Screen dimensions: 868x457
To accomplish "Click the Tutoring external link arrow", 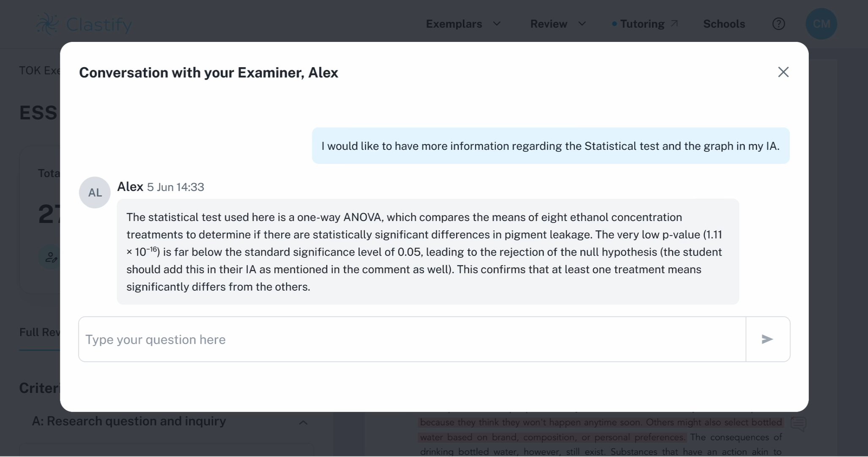I will click(x=675, y=24).
